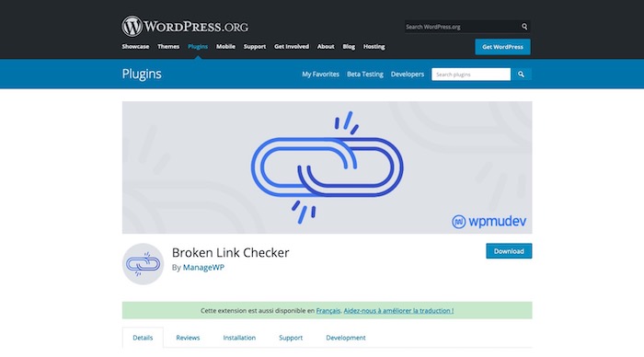644x357 pixels.
Task: Open My Favorites link
Action: click(x=320, y=75)
